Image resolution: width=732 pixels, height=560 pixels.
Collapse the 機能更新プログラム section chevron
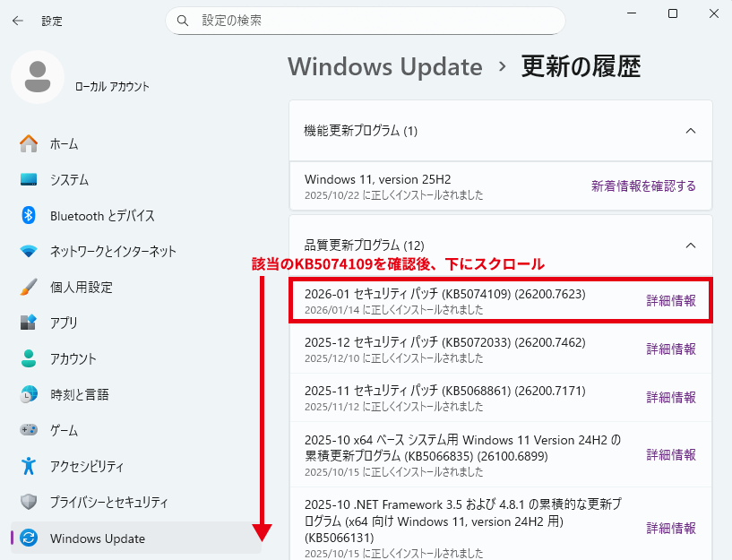[690, 131]
